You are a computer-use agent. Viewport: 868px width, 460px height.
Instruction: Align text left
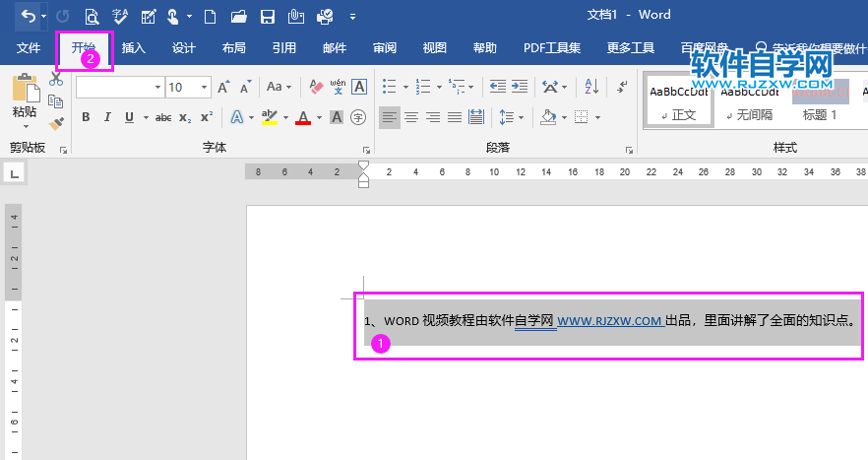(390, 117)
